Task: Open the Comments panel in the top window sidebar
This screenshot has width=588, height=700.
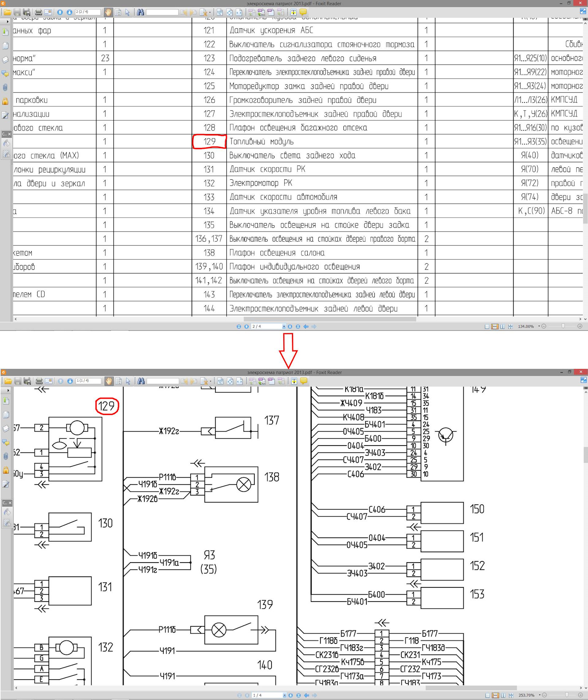Action: pyautogui.click(x=5, y=74)
